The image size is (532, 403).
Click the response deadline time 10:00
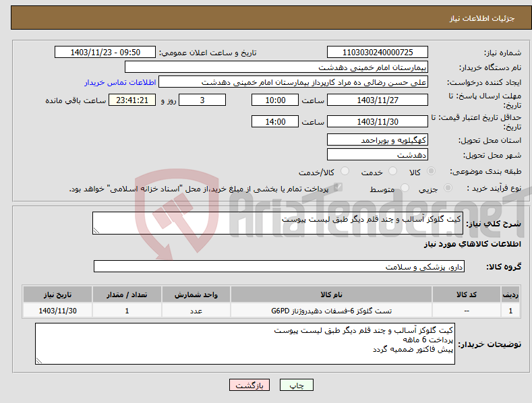click(x=275, y=100)
